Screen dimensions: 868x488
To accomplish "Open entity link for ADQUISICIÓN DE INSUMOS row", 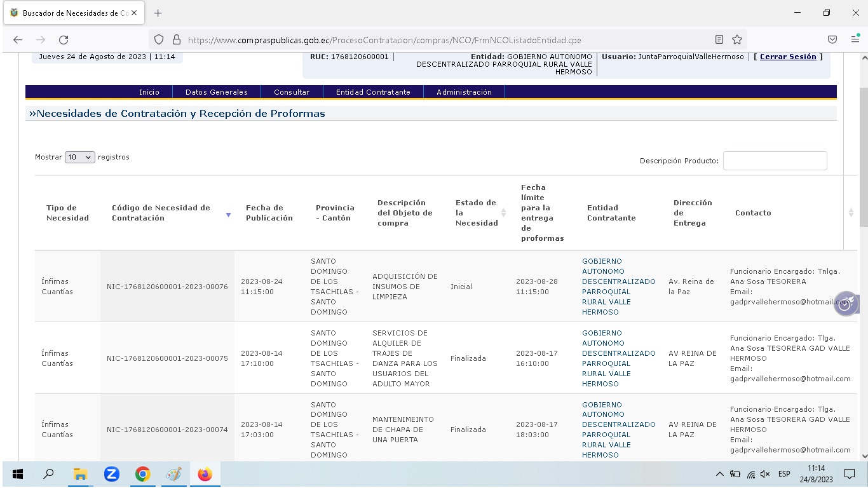I will point(618,287).
